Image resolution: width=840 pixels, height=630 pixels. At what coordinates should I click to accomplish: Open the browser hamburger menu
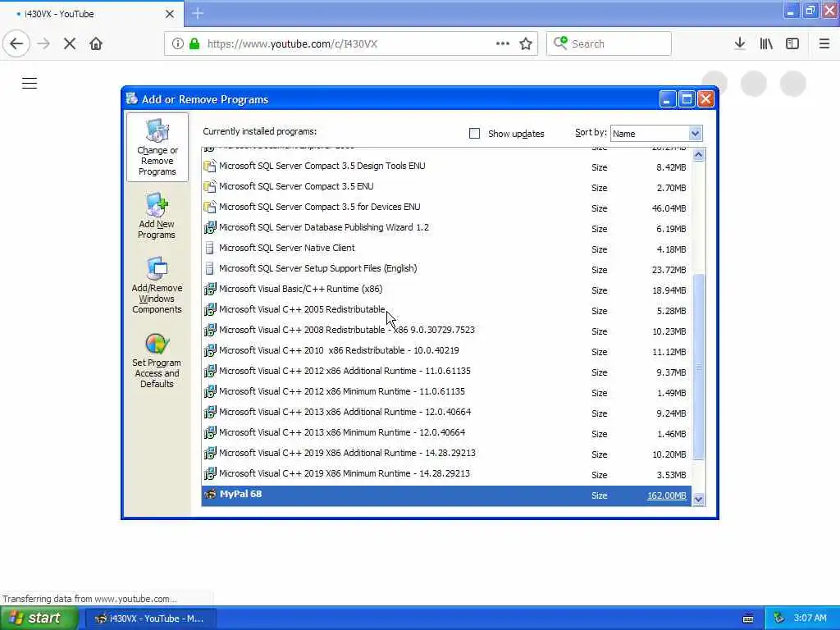pyautogui.click(x=824, y=43)
